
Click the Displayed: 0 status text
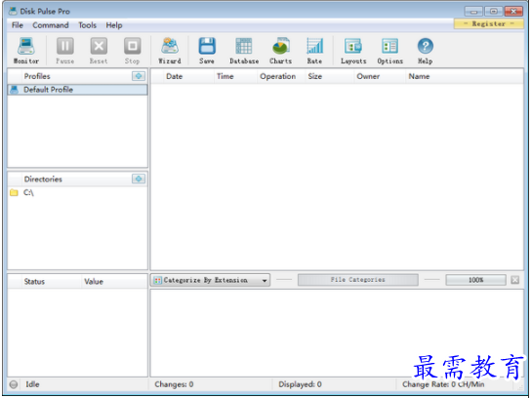(300, 384)
